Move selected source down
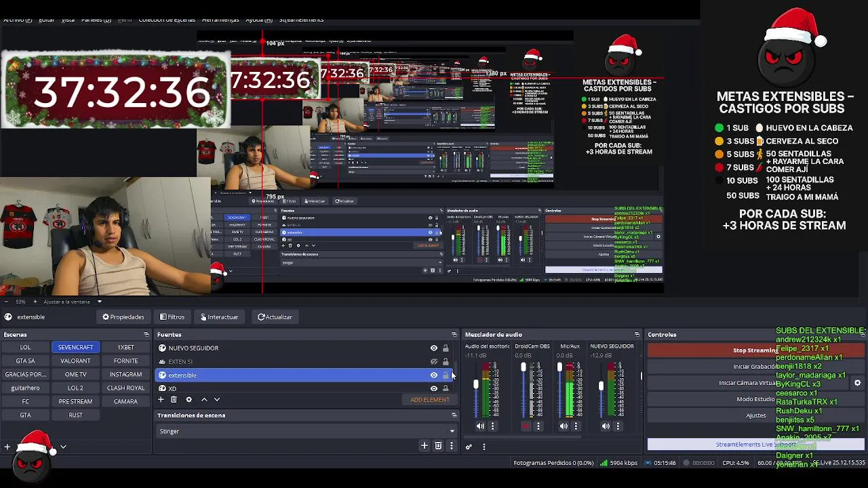 (217, 400)
